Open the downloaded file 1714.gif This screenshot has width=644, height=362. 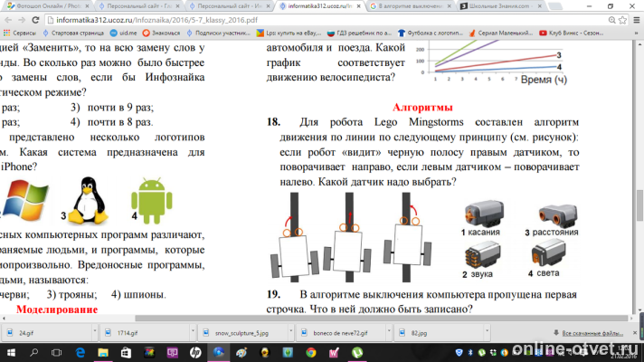point(146,333)
